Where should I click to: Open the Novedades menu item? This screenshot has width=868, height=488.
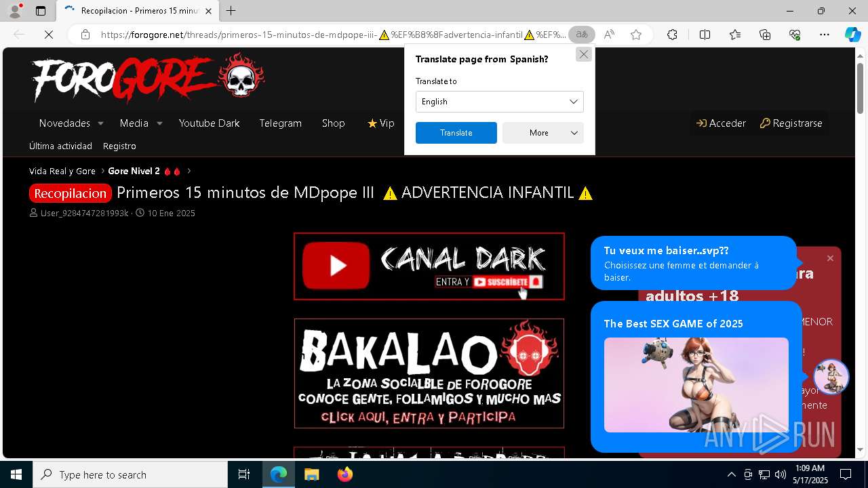(x=64, y=123)
